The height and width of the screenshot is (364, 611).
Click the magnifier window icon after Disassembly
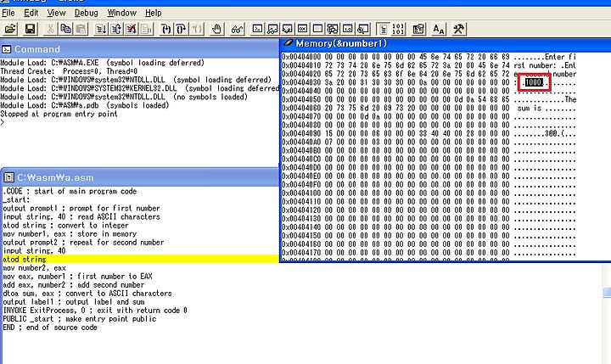pos(363,29)
